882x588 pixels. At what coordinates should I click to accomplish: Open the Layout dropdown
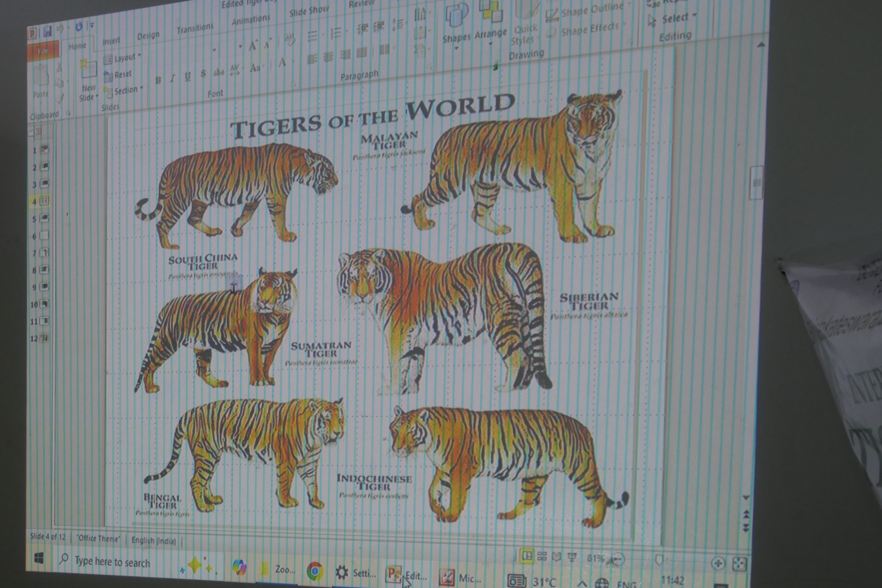[123, 58]
